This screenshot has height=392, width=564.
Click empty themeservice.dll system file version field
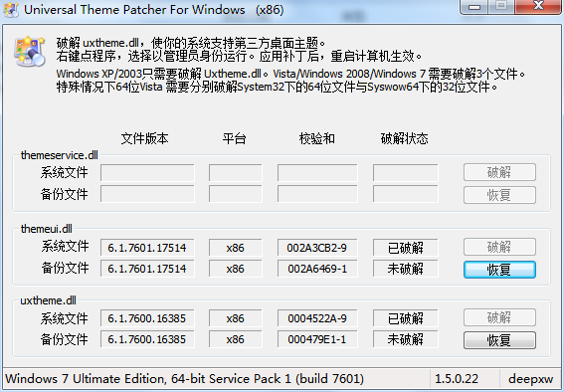(147, 173)
